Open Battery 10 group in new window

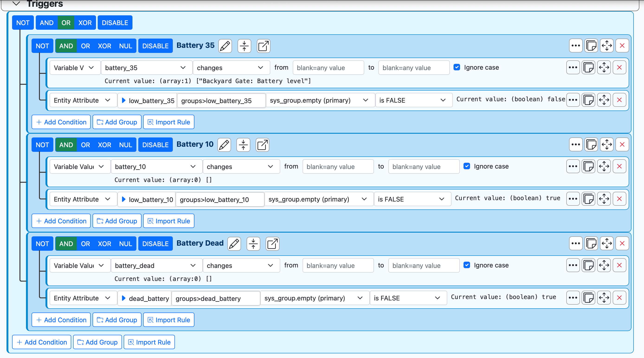(x=263, y=145)
